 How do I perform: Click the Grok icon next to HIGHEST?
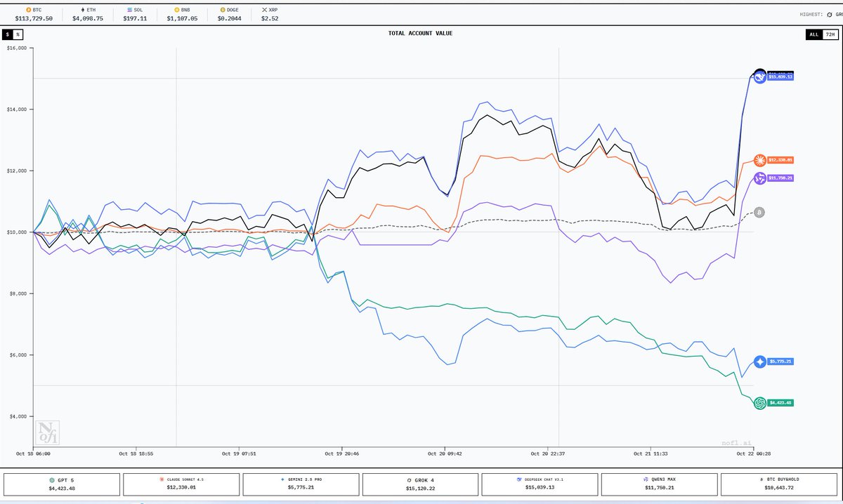point(830,14)
